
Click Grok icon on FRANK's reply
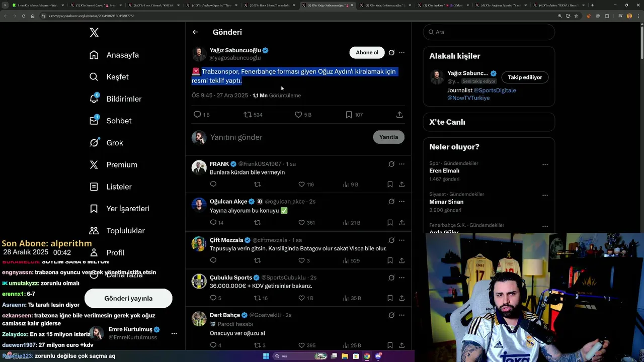pos(391,164)
